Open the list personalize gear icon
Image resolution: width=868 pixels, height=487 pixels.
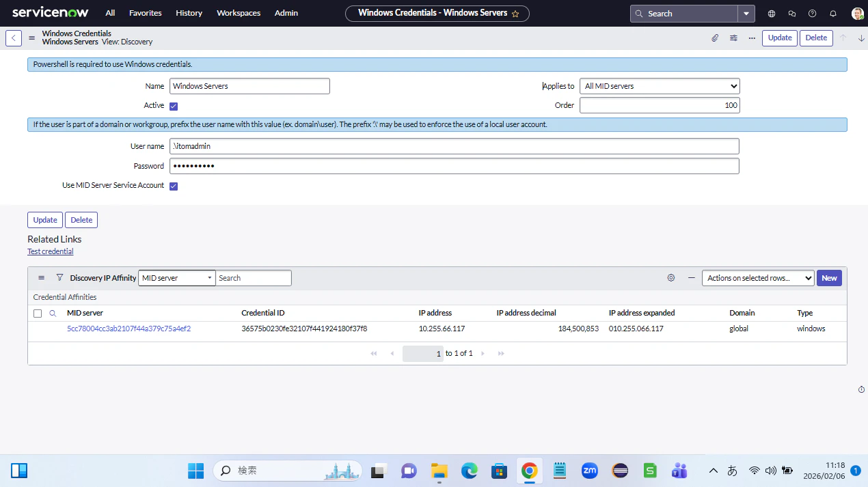click(x=671, y=278)
